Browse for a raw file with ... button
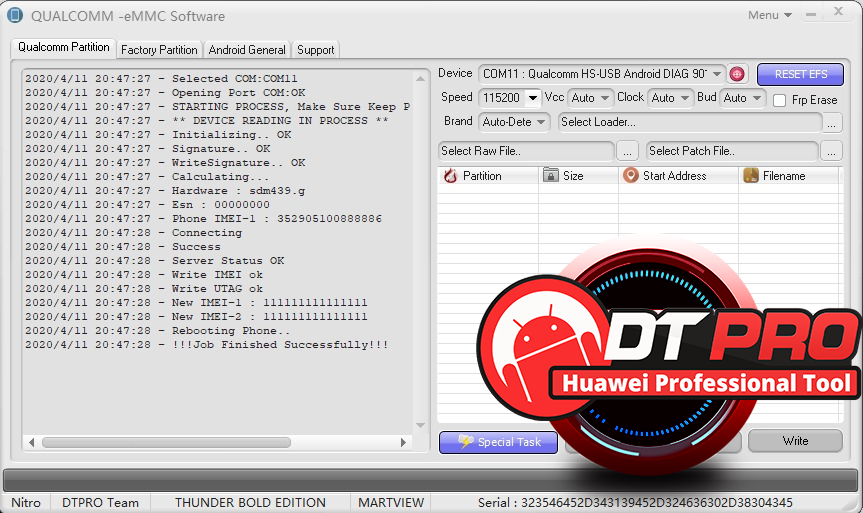The width and height of the screenshot is (863, 513). 627,151
